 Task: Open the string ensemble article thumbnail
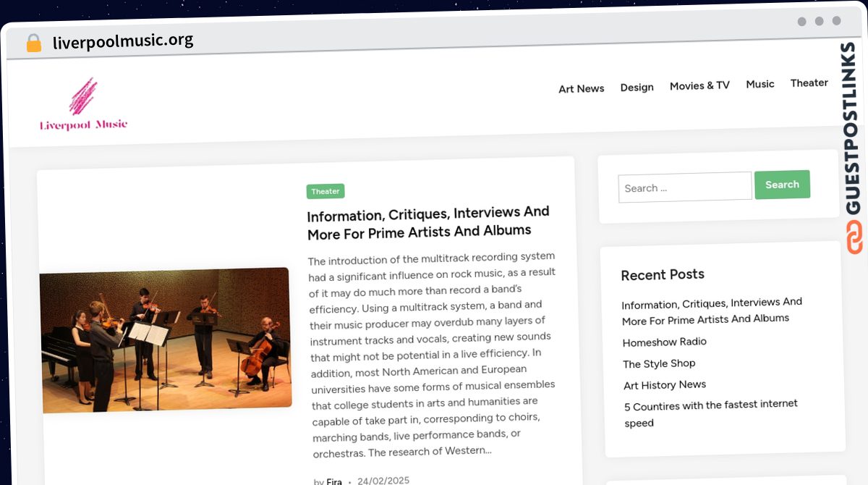165,340
